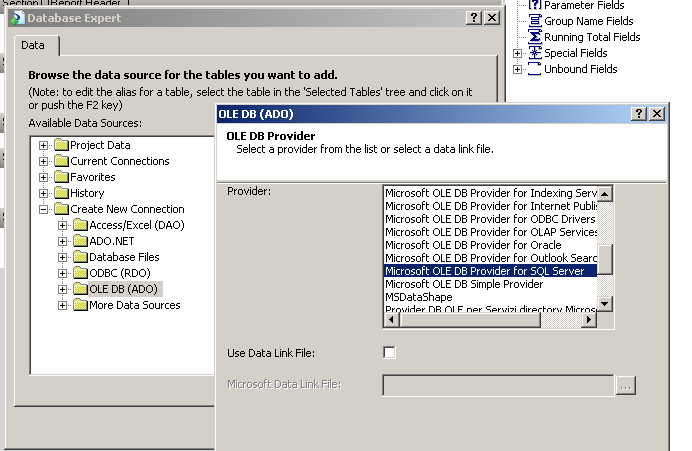692x451 pixels.
Task: Select the Group Name Fields label
Action: coord(588,21)
